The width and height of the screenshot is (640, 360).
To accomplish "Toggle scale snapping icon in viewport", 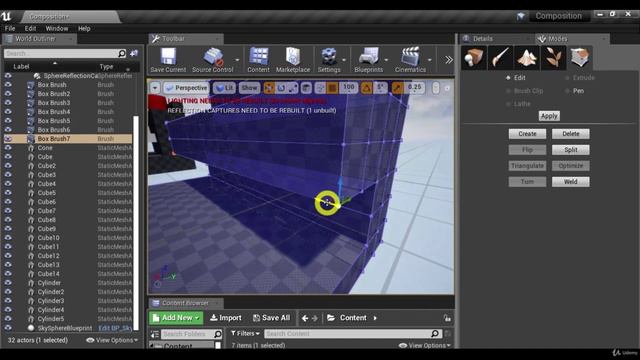I will point(397,88).
